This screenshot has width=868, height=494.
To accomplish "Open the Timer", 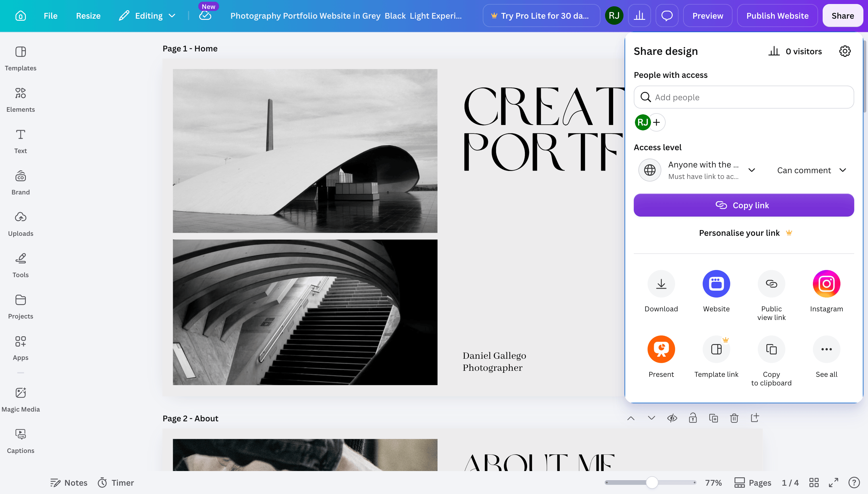I will tap(116, 483).
